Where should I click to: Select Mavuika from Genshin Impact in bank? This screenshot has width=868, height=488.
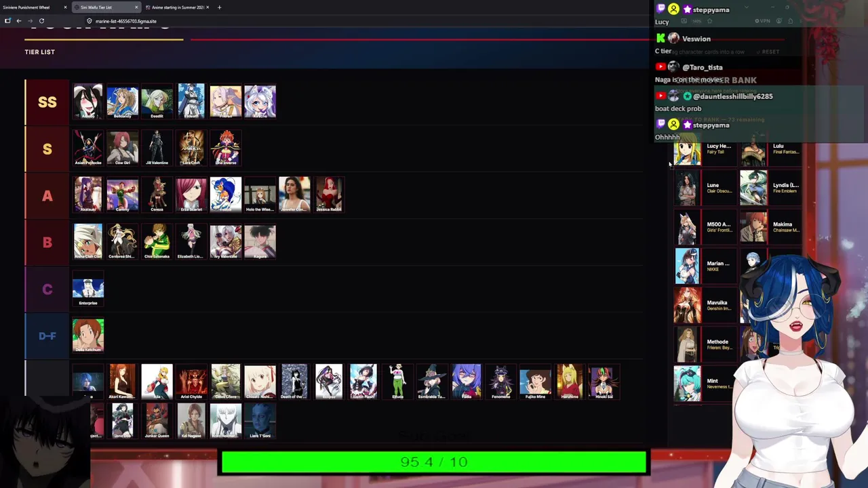tap(704, 306)
